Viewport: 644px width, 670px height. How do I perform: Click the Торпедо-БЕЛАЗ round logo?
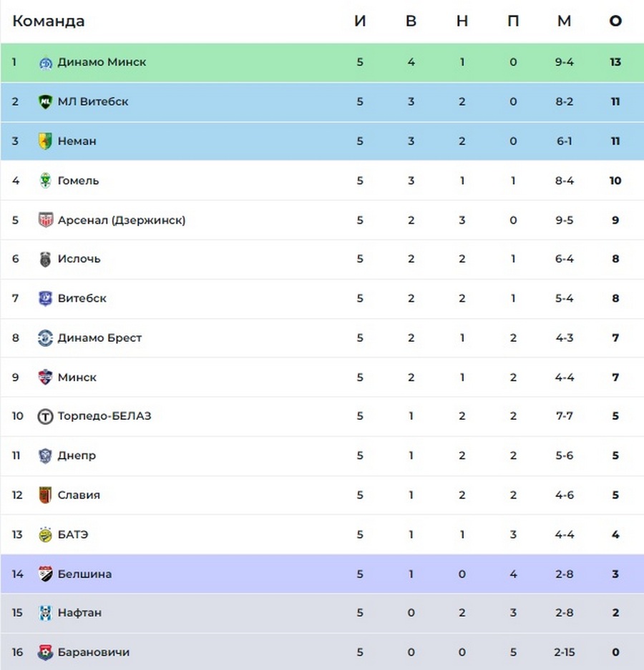46,416
